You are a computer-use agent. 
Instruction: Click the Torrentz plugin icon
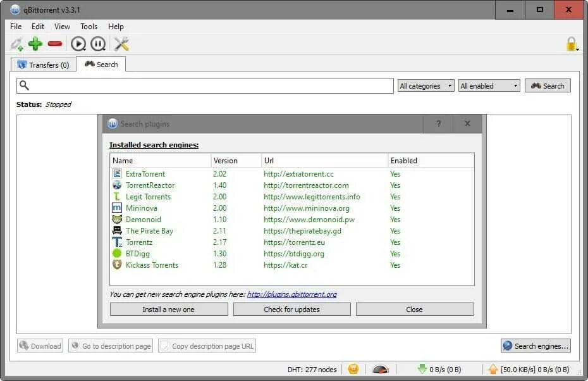tap(117, 242)
